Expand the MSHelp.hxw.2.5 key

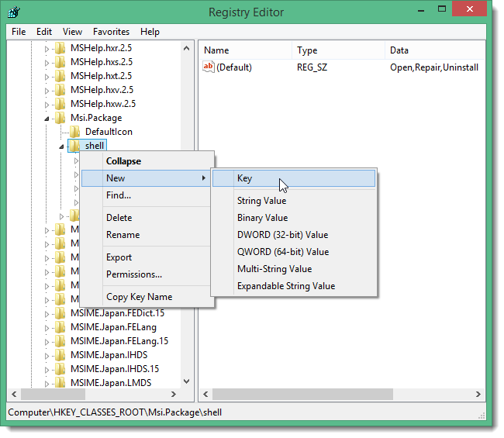coord(47,105)
